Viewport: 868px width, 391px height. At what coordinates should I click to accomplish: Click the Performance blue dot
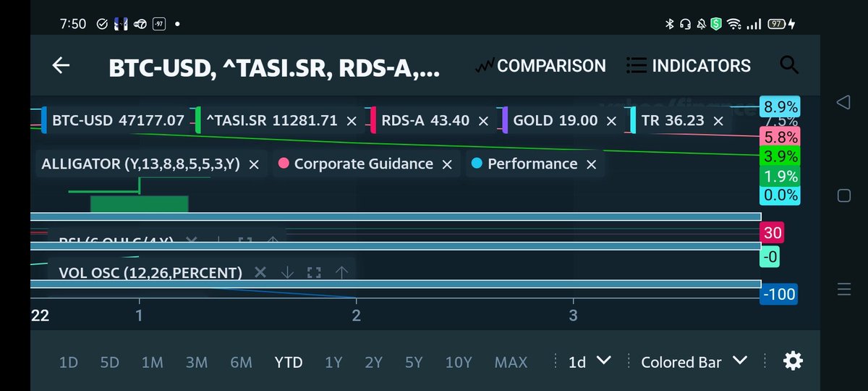coord(476,164)
